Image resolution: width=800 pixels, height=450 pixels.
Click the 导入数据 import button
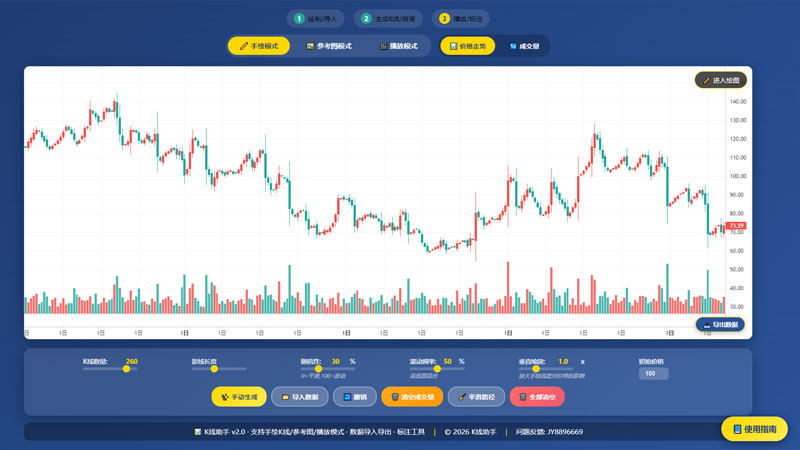tap(298, 397)
